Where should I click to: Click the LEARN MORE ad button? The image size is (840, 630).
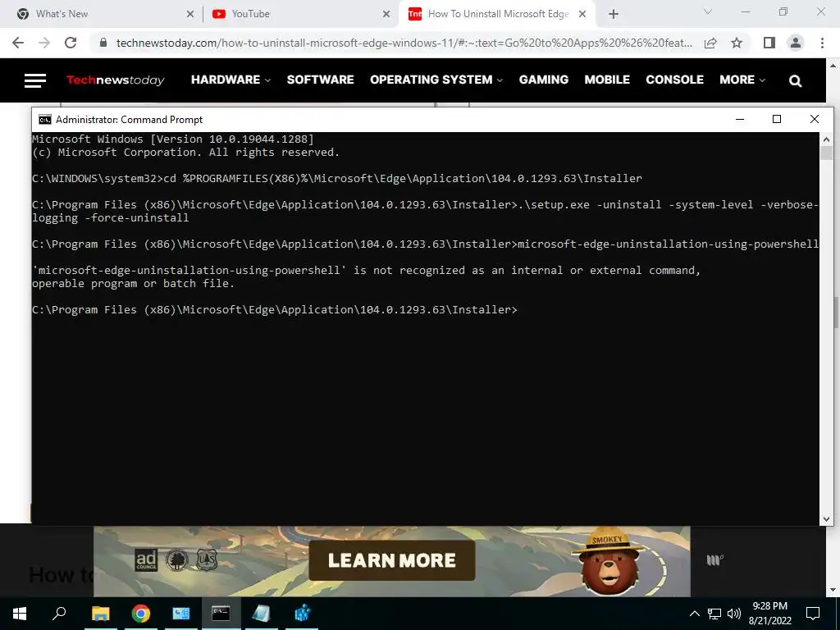pyautogui.click(x=392, y=560)
